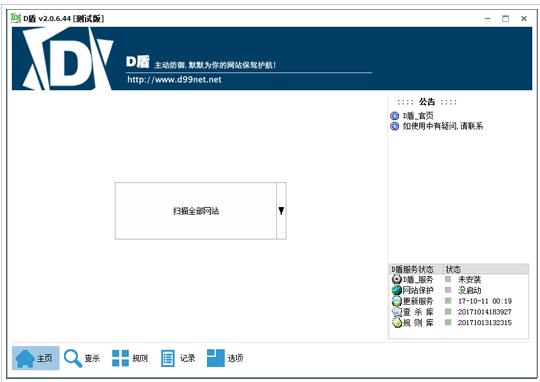This screenshot has height=382, width=540.
Task: Click the icon beside 如使用中有疑问 notice
Action: click(395, 126)
